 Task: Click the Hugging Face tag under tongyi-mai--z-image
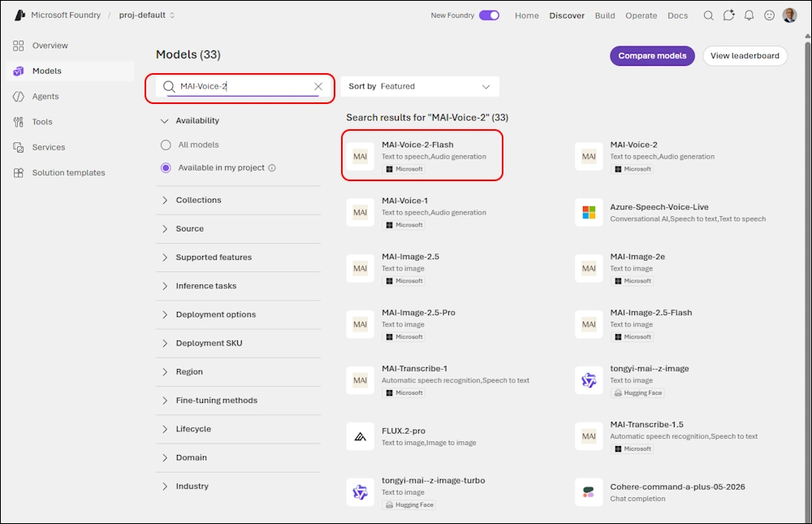pos(637,393)
